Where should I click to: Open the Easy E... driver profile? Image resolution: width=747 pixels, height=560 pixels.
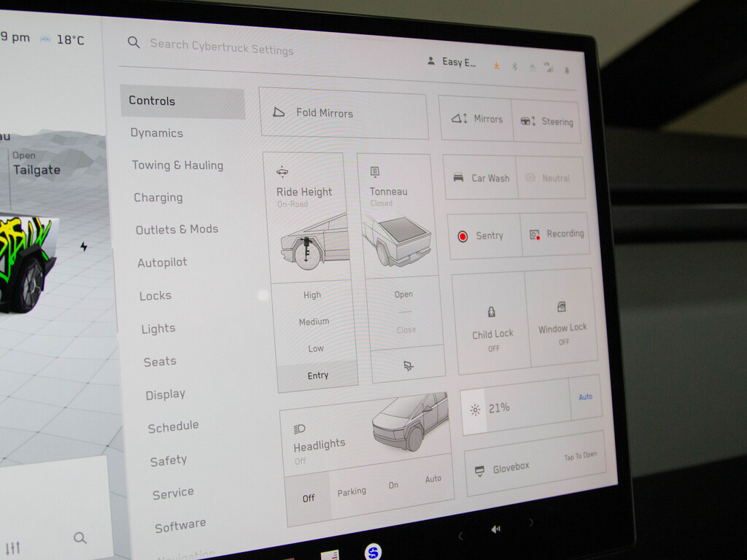pos(452,62)
